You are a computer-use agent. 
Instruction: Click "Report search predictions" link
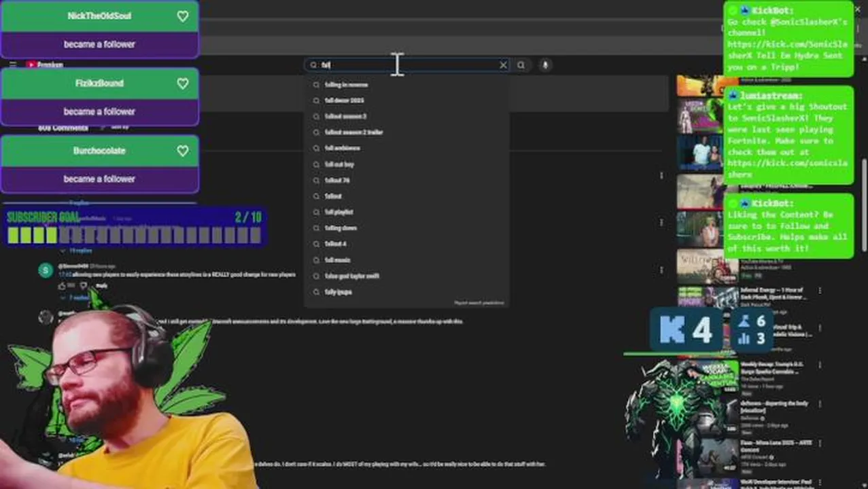(479, 303)
